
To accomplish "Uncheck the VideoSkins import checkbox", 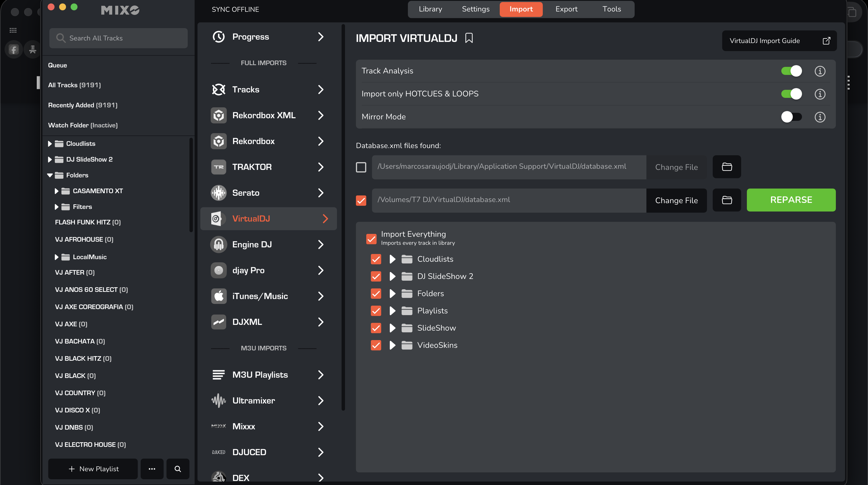I will click(376, 345).
